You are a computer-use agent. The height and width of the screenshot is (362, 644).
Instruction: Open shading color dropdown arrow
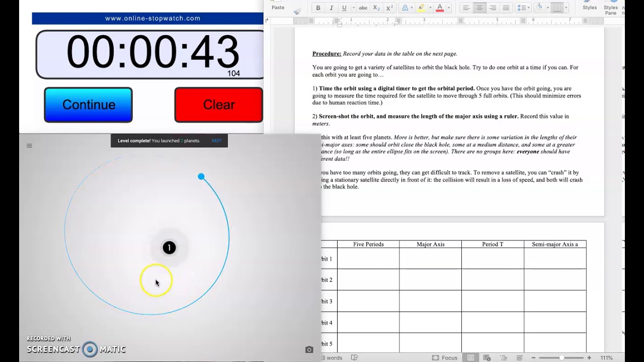click(x=548, y=8)
